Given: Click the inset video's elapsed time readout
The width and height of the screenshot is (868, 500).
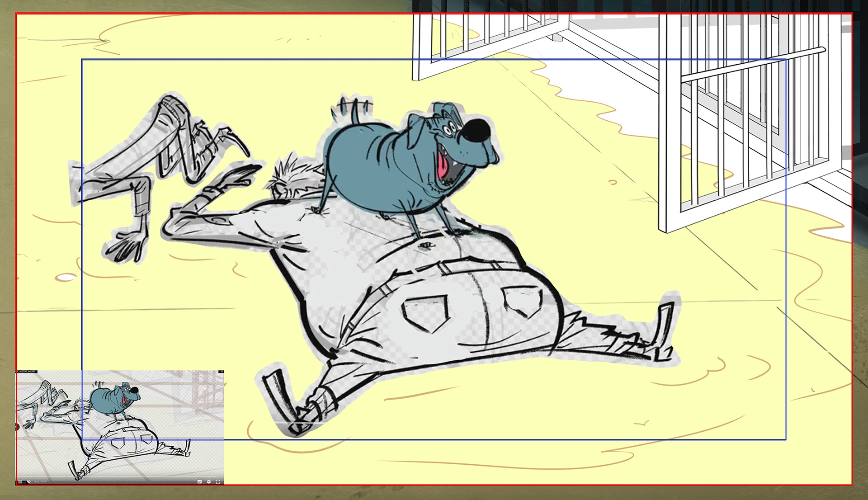Looking at the screenshot, I should [x=40, y=481].
